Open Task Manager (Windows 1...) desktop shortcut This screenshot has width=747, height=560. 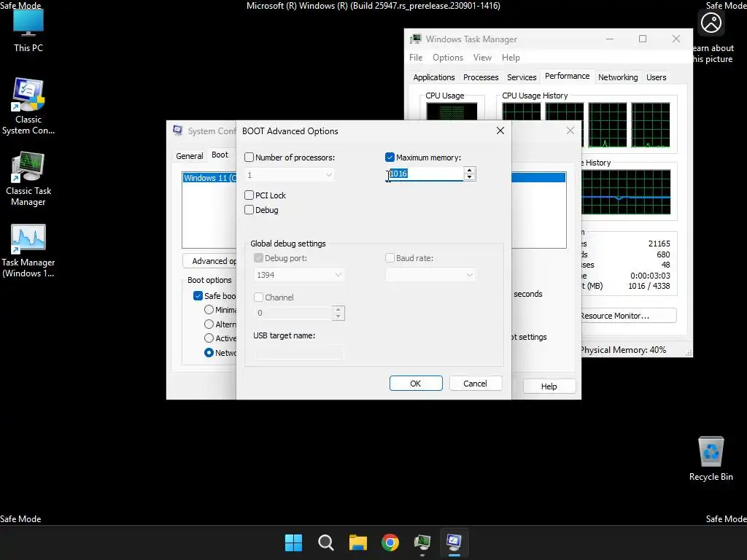pyautogui.click(x=28, y=251)
